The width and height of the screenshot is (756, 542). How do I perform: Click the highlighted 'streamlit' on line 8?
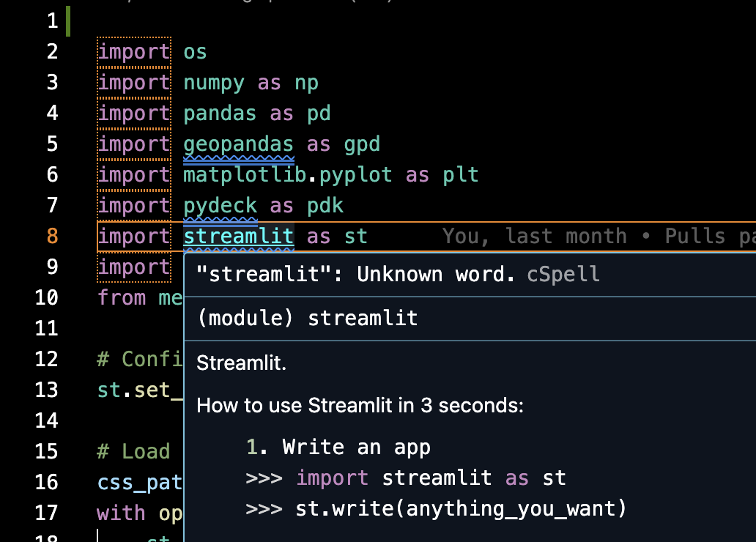[238, 237]
